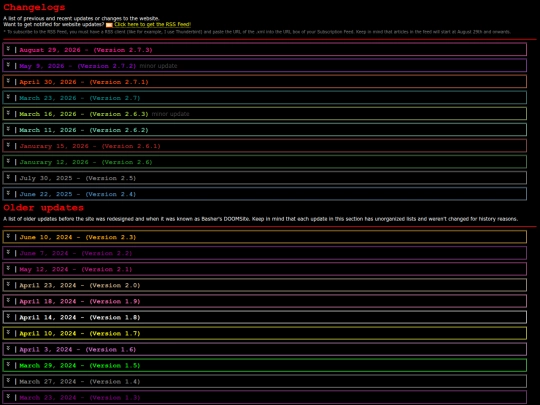Expand chevron for May 12, 2024 Version 2.1

tap(8, 268)
